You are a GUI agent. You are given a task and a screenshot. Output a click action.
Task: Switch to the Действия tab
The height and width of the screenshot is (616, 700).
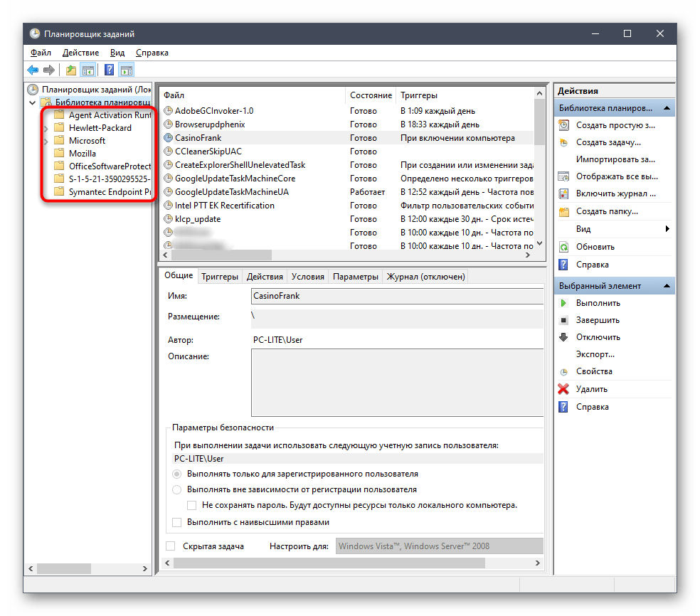pyautogui.click(x=265, y=277)
